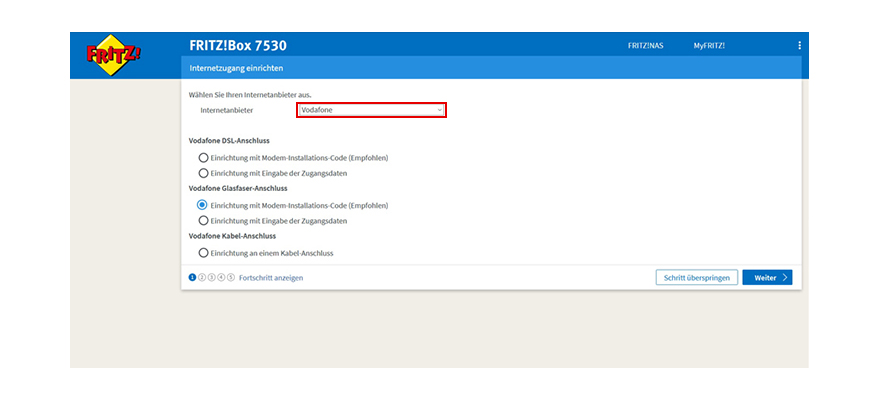Click the FRITZ! logo
The height and width of the screenshot is (400, 879).
[113, 54]
